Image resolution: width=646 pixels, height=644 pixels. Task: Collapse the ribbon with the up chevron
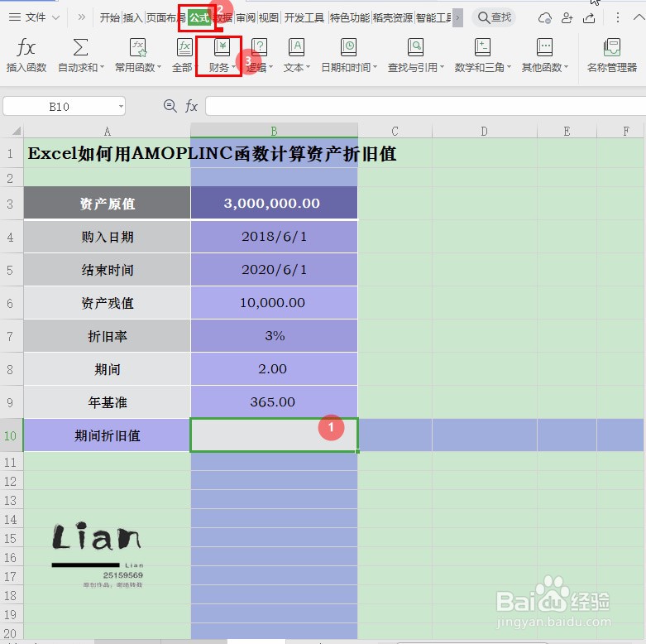pos(639,17)
